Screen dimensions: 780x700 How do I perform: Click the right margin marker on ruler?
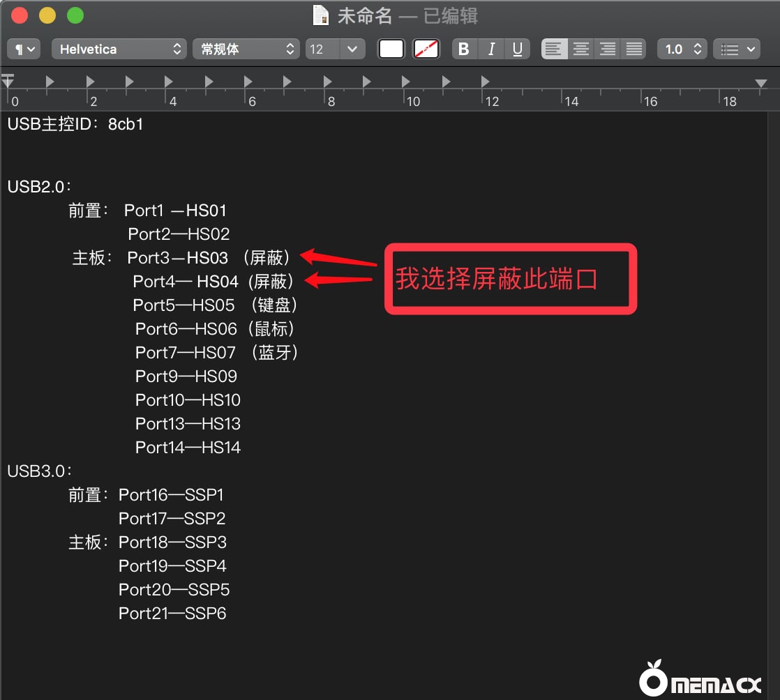[x=761, y=84]
